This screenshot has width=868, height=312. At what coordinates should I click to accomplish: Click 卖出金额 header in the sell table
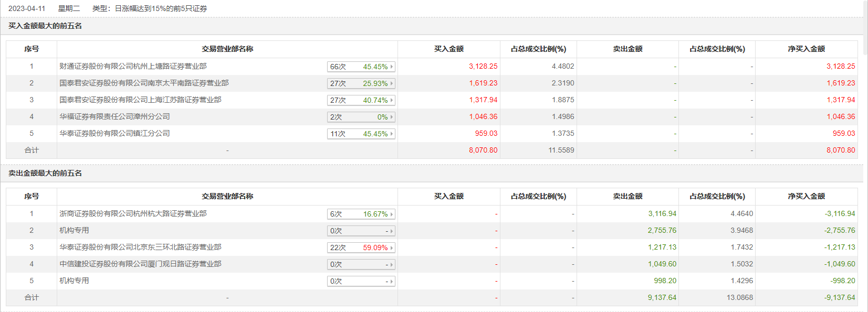pos(628,196)
